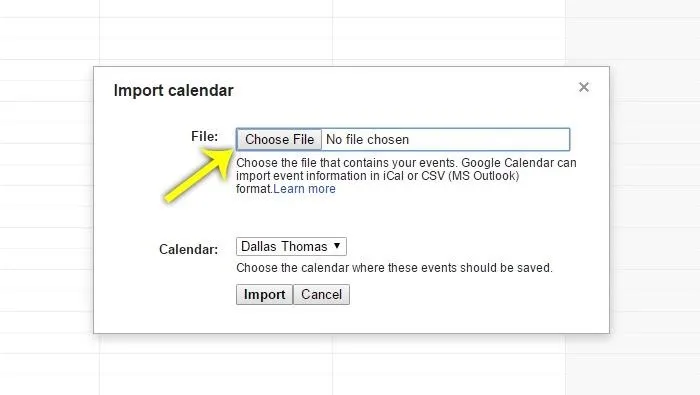Image resolution: width=700 pixels, height=395 pixels.
Task: Click the 'format.' word before Learn more
Action: tap(254, 189)
